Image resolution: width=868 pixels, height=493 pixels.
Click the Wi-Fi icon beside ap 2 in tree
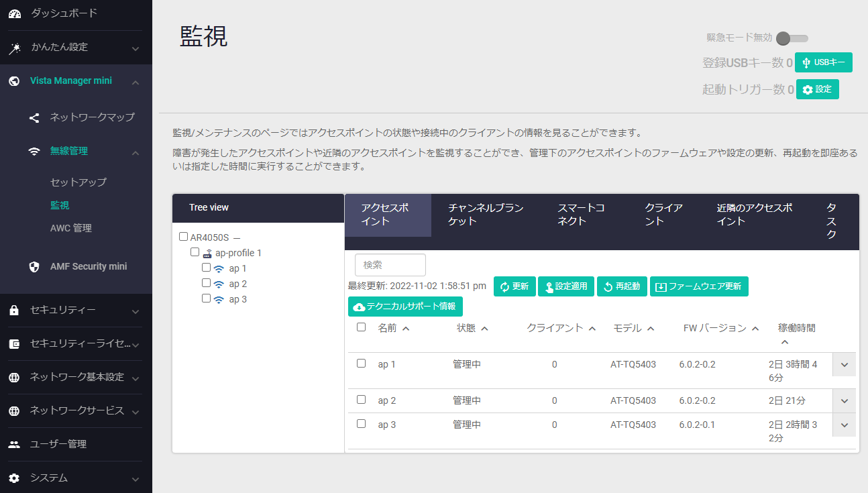point(219,284)
